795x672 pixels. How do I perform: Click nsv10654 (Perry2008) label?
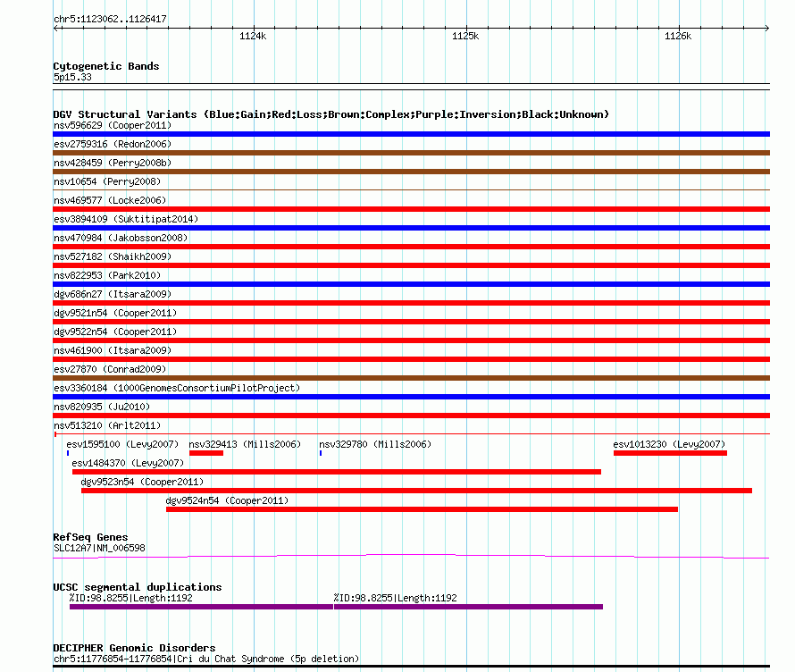(x=107, y=181)
